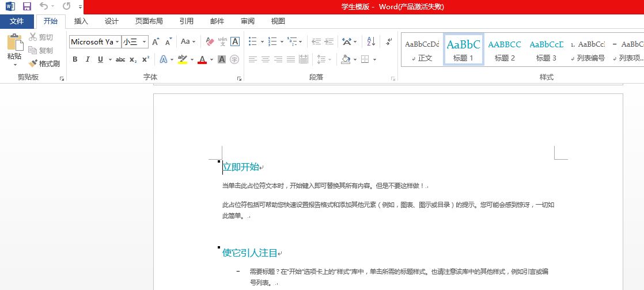Click the character border icon

pyautogui.click(x=235, y=42)
